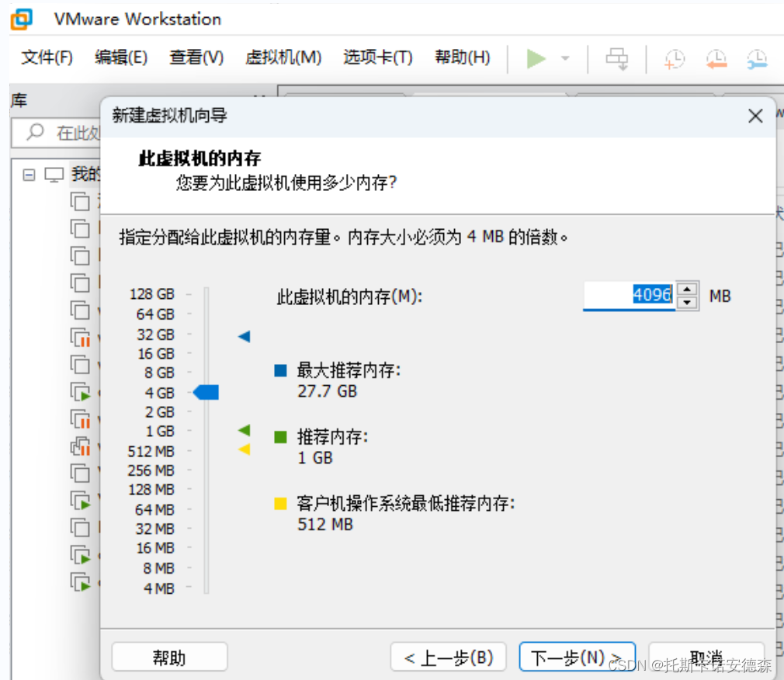Go back with 上一步(B) button
The width and height of the screenshot is (784, 680).
click(x=449, y=657)
